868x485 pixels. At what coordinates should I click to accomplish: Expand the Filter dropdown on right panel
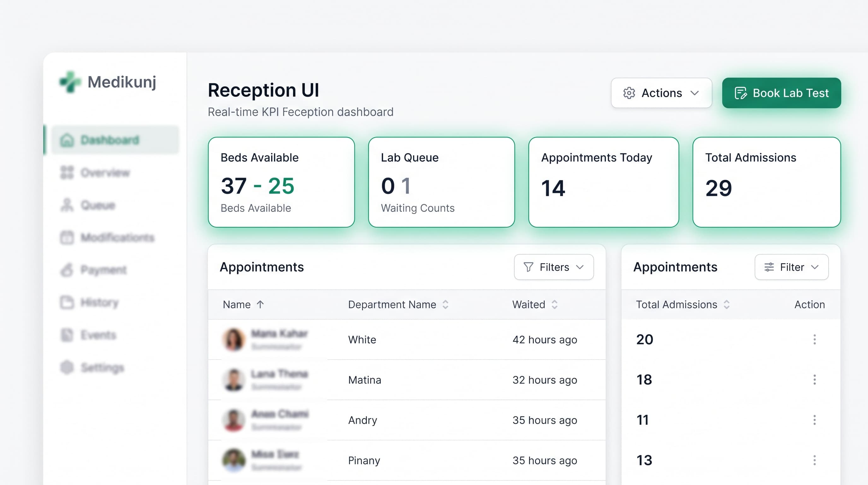791,267
